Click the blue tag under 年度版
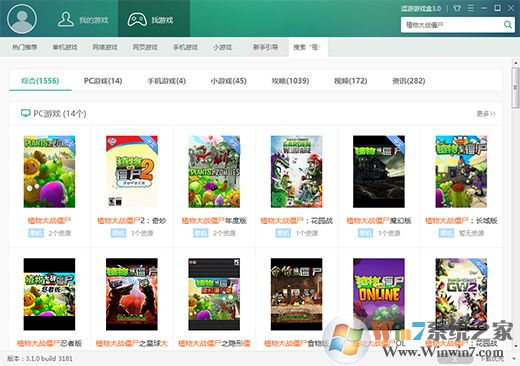520x366 pixels. coord(200,233)
